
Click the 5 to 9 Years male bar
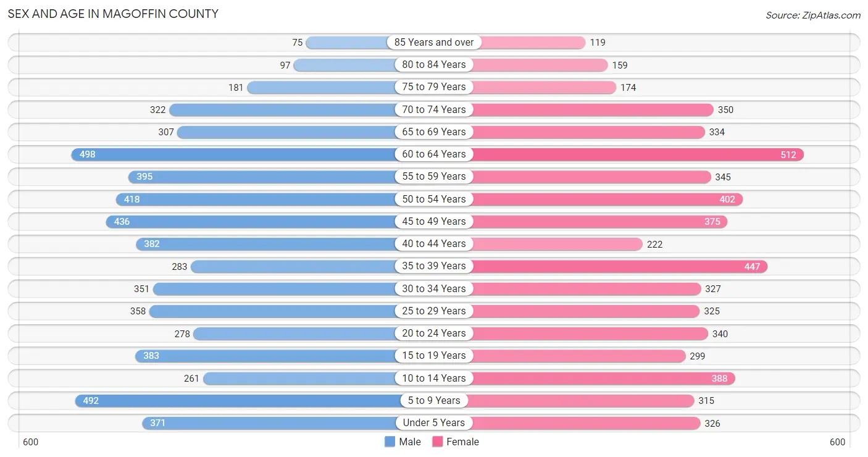(239, 401)
